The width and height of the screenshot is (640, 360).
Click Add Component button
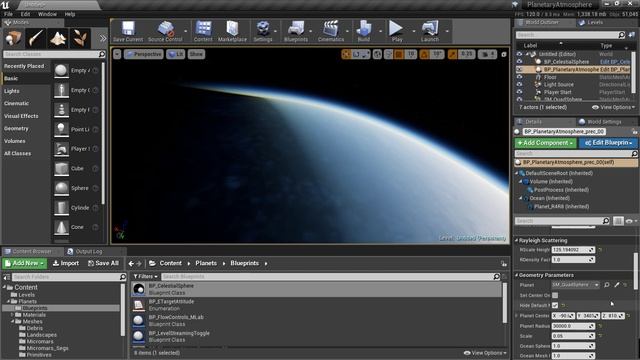[x=545, y=143]
